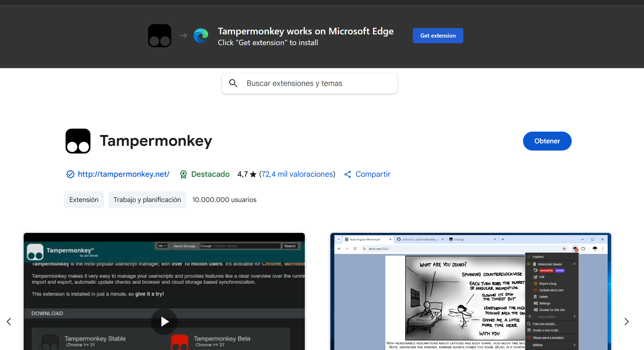
Task: Click the blue Obtener button
Action: tap(547, 141)
